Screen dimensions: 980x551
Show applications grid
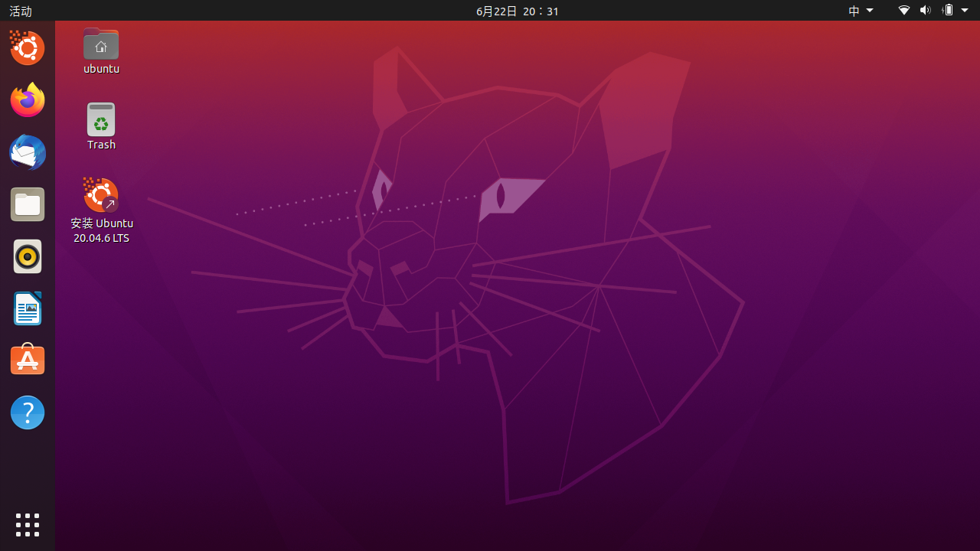click(28, 525)
